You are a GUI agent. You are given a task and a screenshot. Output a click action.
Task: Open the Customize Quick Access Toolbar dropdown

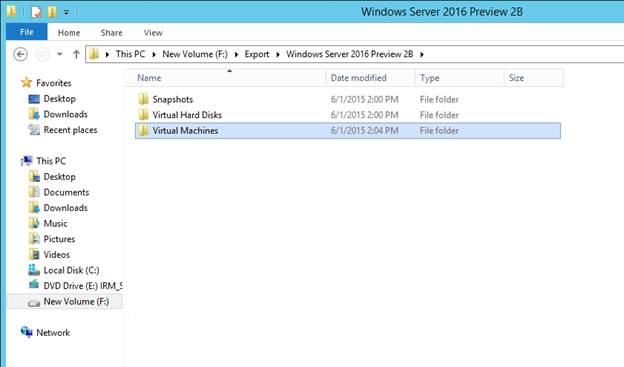tap(66, 13)
